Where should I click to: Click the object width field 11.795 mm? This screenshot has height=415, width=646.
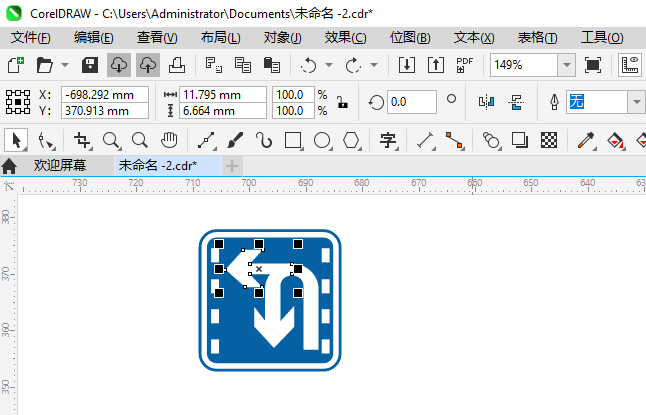pos(223,95)
